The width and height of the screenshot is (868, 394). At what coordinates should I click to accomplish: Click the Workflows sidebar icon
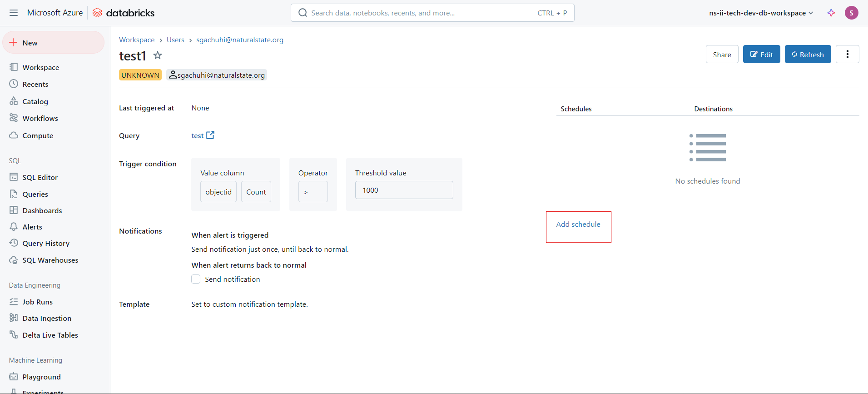click(14, 118)
